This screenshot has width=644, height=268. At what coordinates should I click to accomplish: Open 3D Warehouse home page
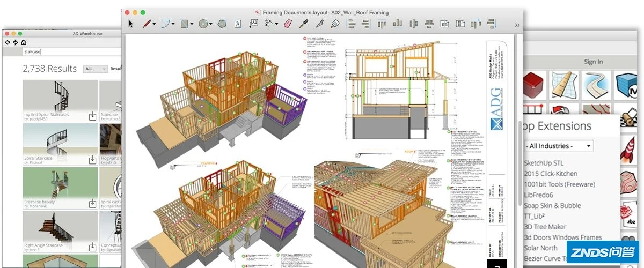(24, 42)
